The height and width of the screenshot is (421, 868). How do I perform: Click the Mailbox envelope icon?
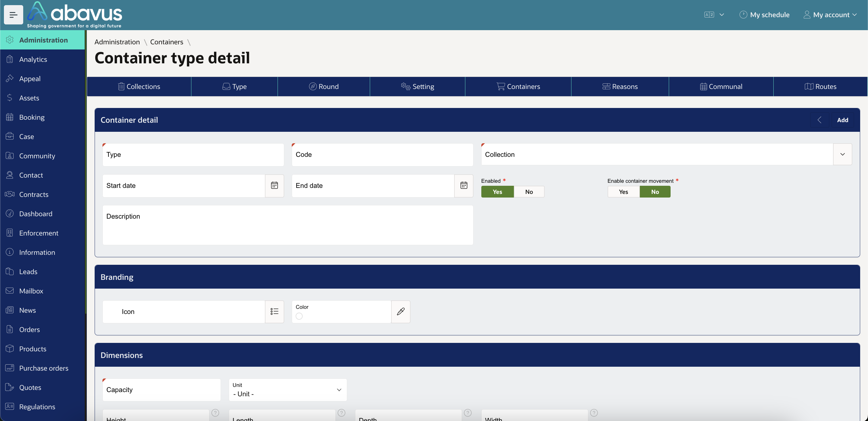[x=10, y=290]
